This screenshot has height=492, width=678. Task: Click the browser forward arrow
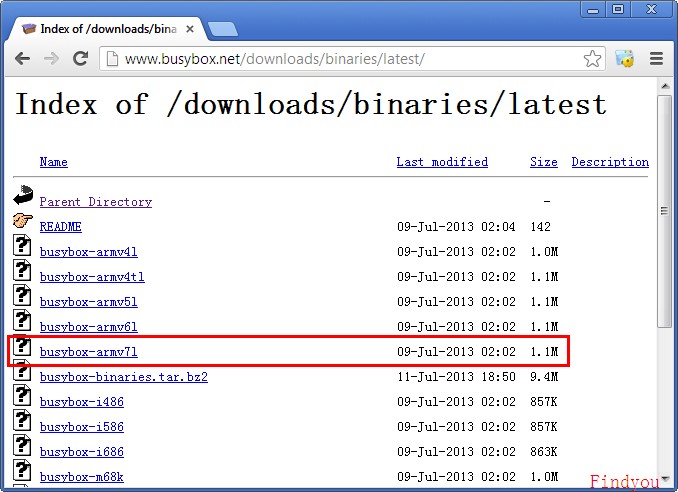[51, 58]
